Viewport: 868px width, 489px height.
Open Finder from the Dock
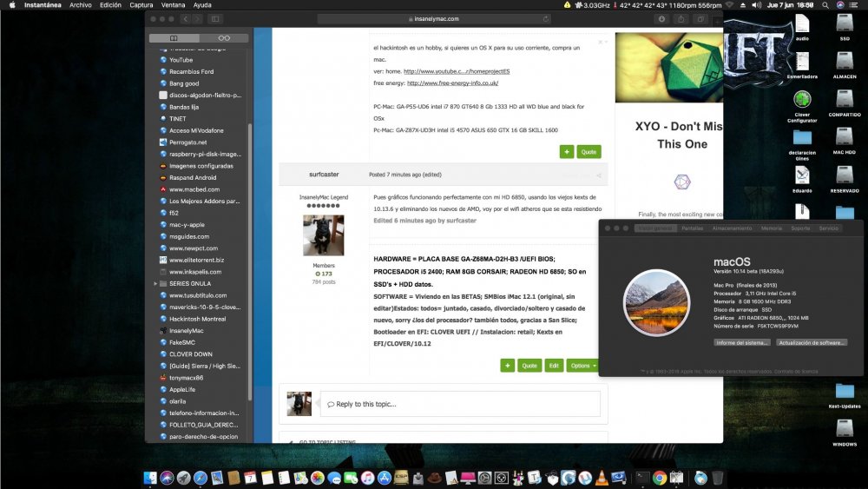(x=150, y=478)
